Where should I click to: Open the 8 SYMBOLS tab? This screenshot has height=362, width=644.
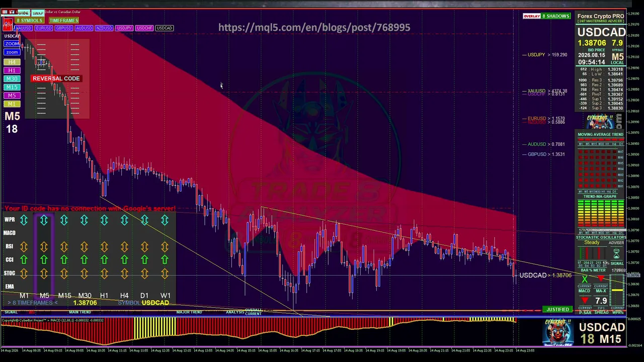pyautogui.click(x=29, y=21)
